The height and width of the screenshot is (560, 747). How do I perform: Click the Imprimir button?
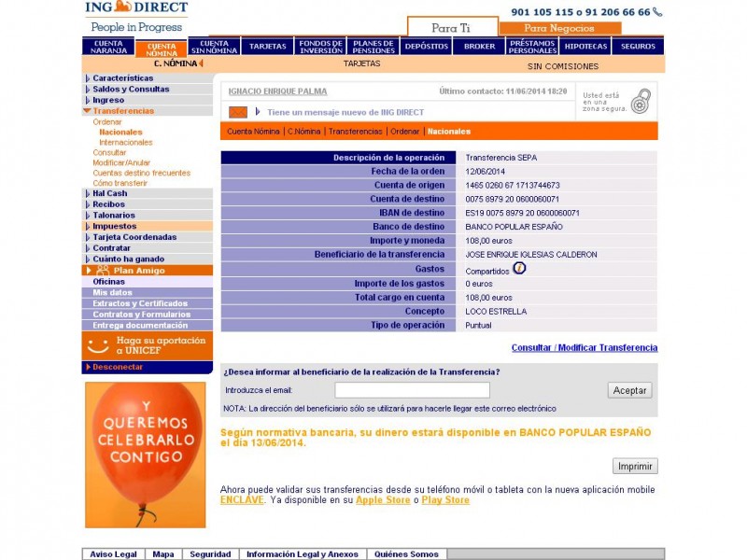click(635, 466)
